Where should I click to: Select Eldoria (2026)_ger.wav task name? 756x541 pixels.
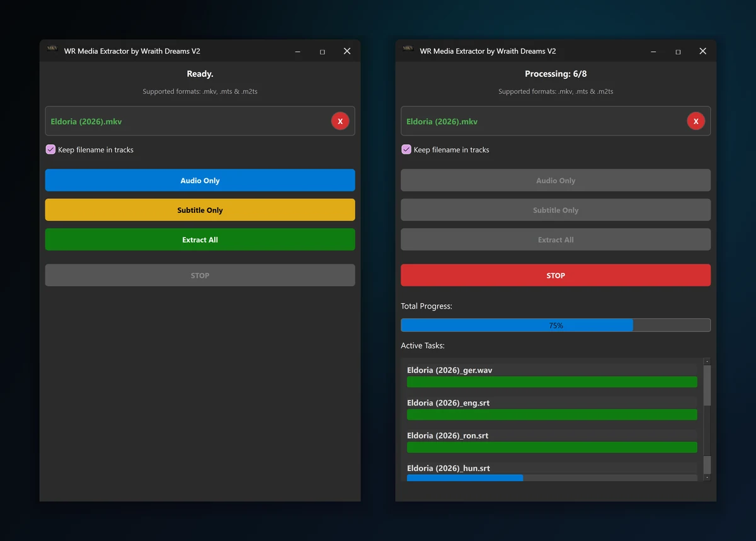[x=450, y=370]
